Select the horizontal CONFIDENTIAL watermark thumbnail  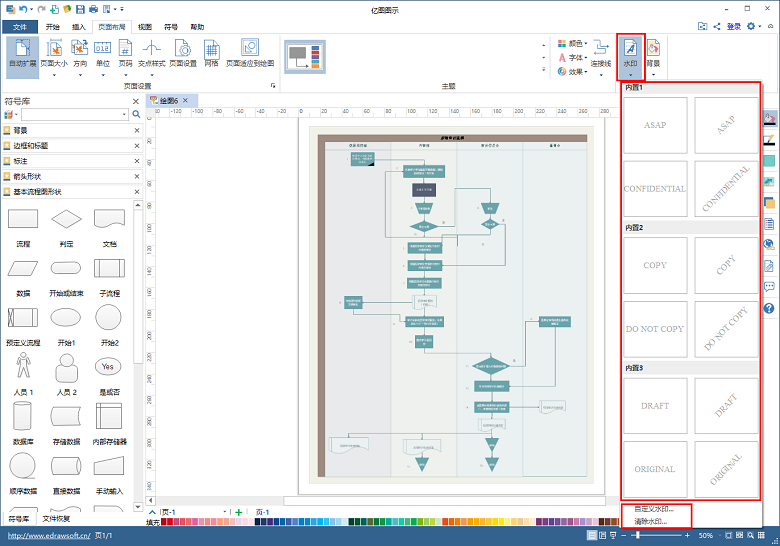click(655, 189)
